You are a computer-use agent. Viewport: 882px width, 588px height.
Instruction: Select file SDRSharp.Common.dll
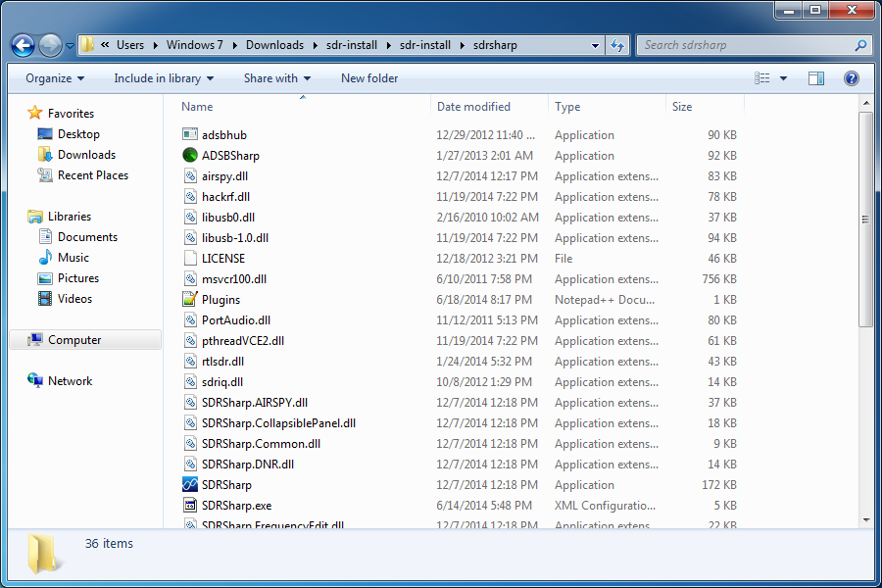click(261, 443)
